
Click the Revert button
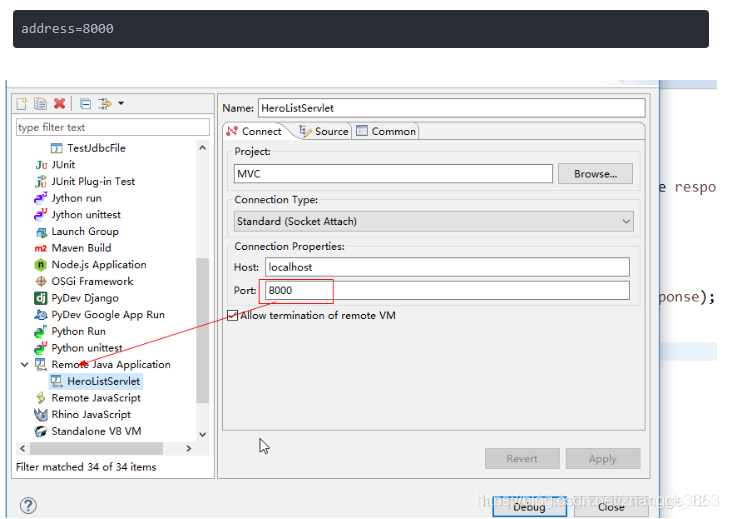(522, 459)
